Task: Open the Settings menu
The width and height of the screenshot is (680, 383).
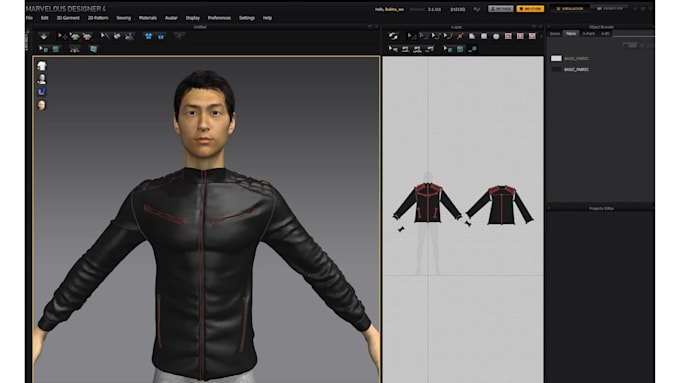Action: (x=247, y=18)
